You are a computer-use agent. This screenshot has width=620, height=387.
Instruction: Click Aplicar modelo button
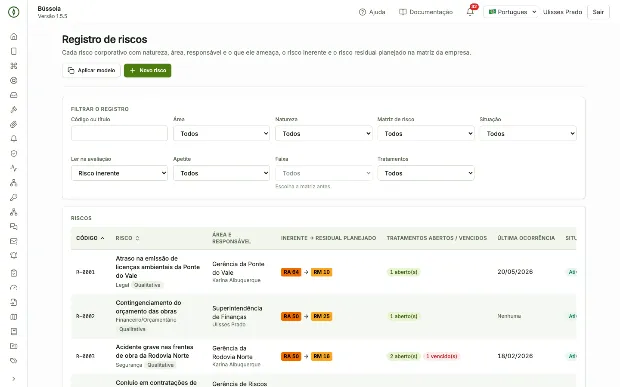pyautogui.click(x=91, y=70)
